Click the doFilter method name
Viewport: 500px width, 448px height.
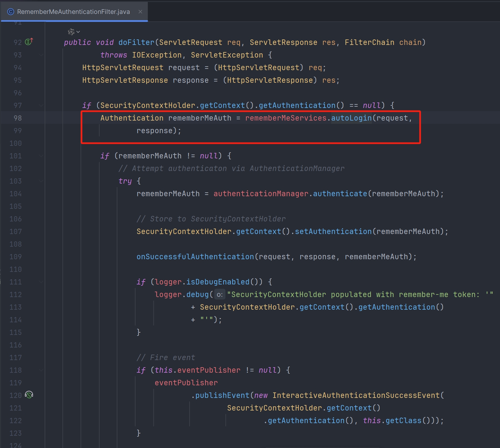pyautogui.click(x=136, y=43)
